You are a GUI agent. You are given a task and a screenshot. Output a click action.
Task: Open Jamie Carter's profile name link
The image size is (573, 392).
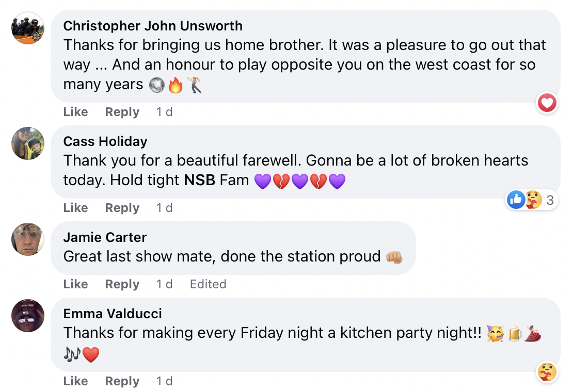[x=105, y=237]
